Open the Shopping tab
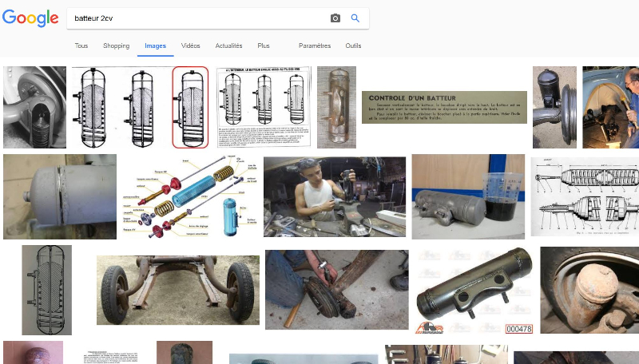Screen dimensions: 639x364 [x=116, y=46]
